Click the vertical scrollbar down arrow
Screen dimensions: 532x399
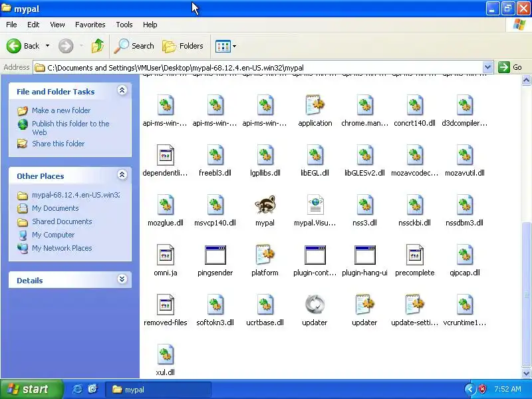tap(526, 373)
